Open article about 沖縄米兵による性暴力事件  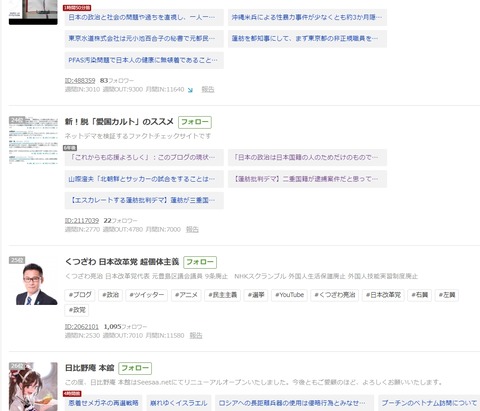(307, 17)
